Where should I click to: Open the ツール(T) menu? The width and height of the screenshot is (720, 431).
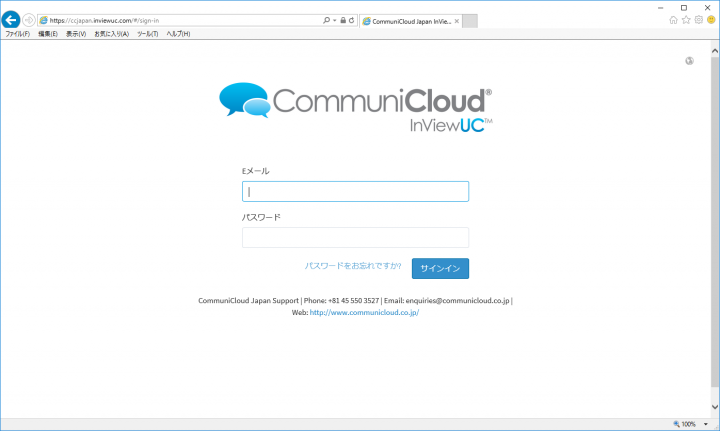[x=147, y=34]
